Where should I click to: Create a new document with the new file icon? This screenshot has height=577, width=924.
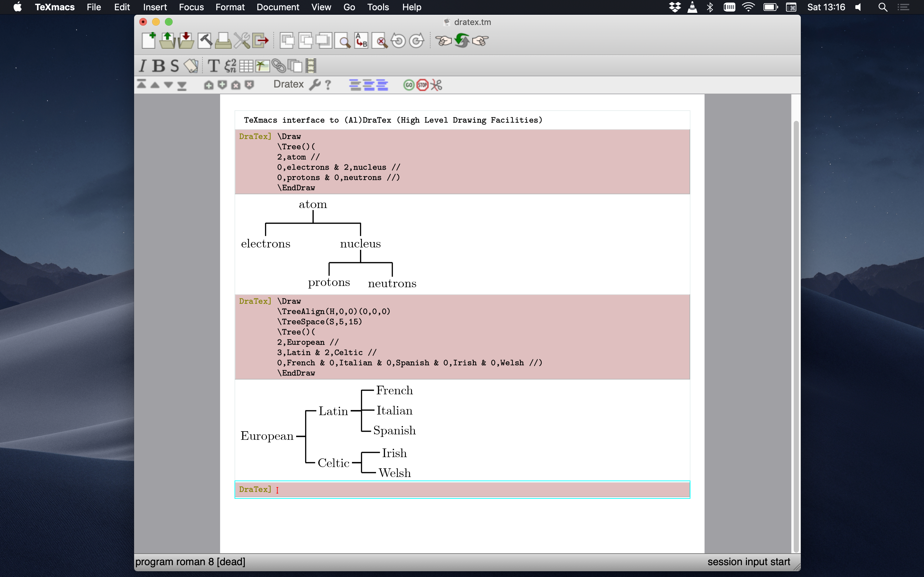click(149, 40)
